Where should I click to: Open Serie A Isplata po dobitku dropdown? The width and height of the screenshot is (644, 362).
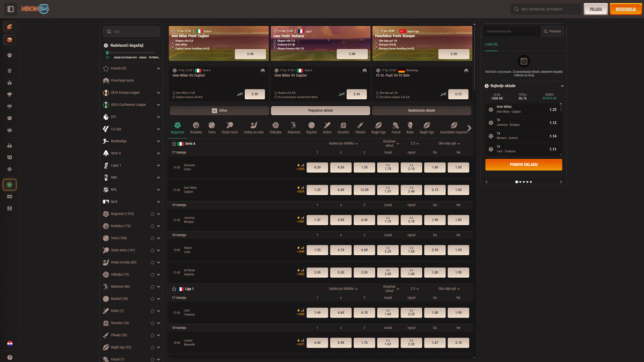343,144
